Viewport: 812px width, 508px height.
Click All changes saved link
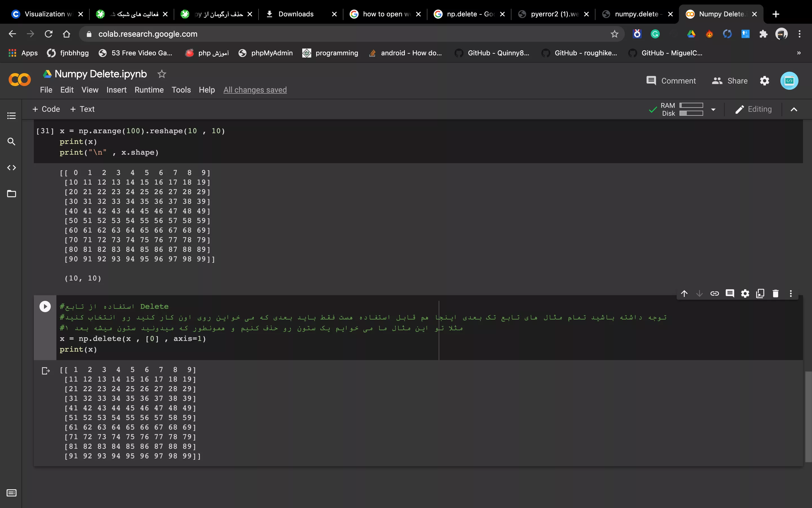click(255, 90)
